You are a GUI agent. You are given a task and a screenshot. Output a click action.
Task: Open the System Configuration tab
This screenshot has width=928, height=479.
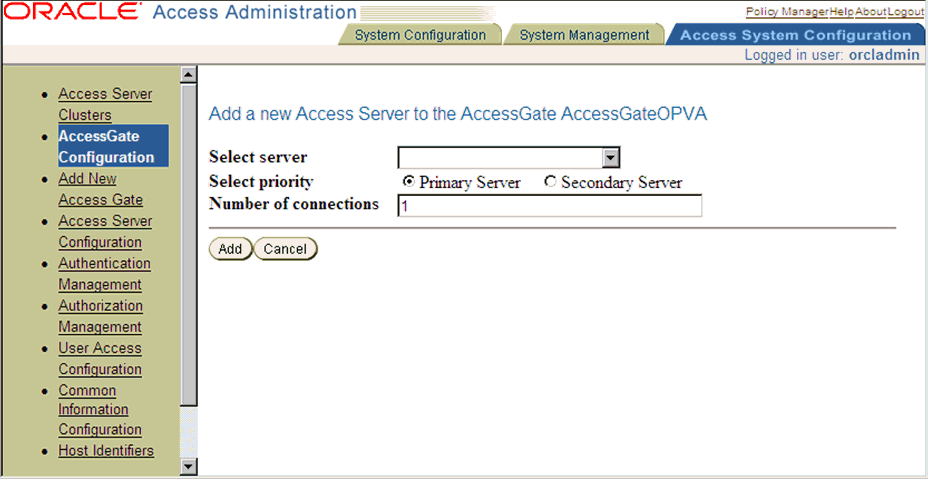420,35
